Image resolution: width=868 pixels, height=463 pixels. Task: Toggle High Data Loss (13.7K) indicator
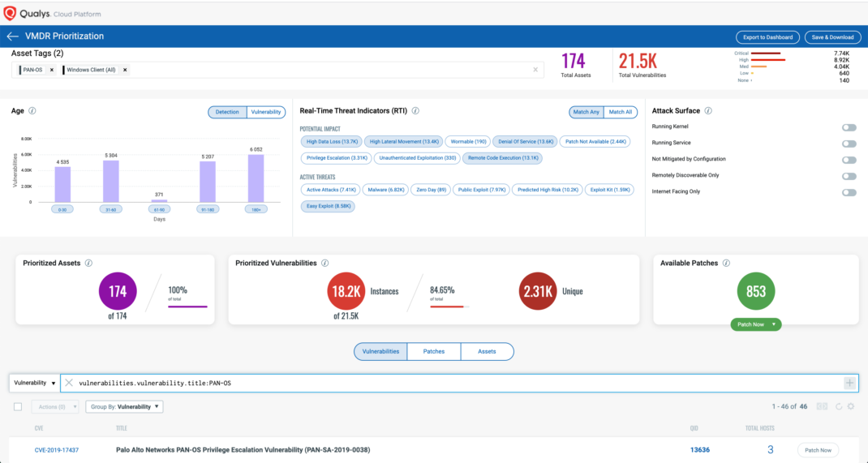pyautogui.click(x=332, y=142)
